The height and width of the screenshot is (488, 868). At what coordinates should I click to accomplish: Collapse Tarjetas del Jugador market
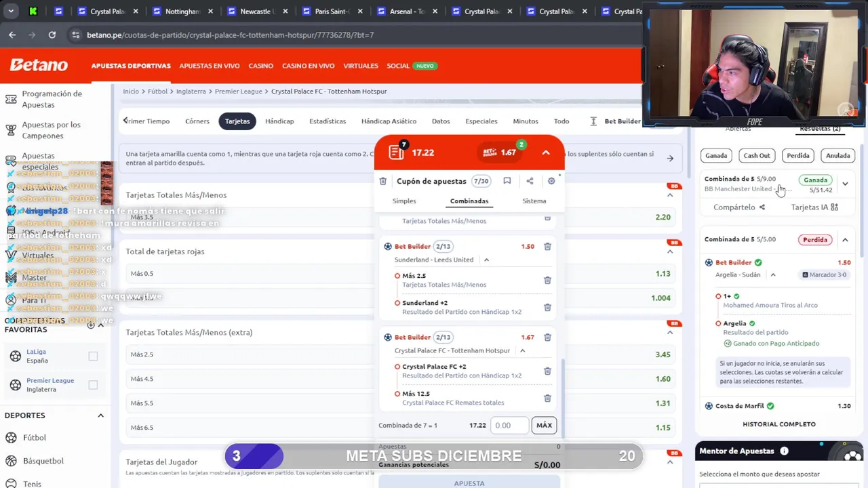pyautogui.click(x=670, y=462)
